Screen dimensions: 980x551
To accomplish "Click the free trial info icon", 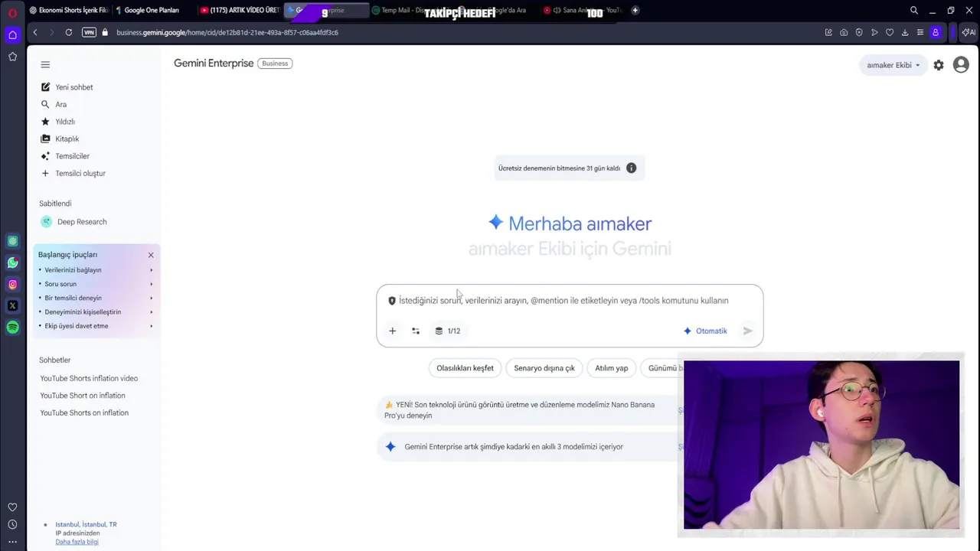I will tap(631, 168).
